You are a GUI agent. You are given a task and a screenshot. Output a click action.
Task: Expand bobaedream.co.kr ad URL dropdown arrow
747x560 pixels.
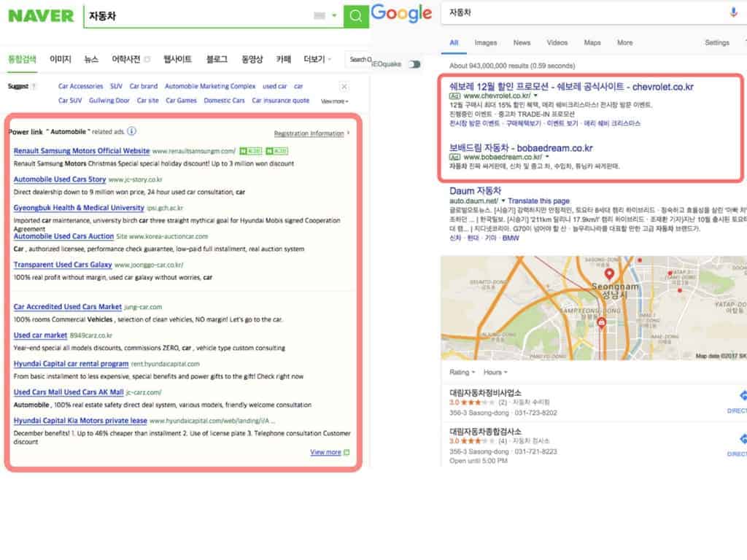(547, 157)
